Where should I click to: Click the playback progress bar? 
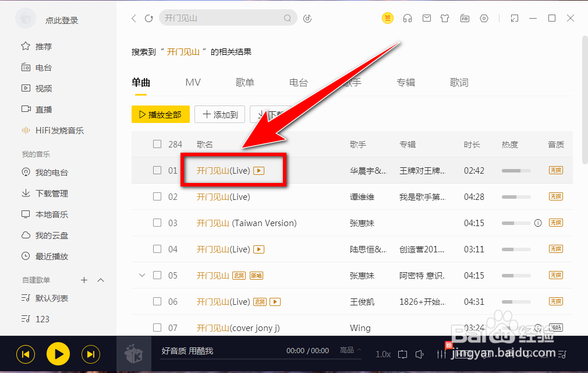click(x=261, y=360)
